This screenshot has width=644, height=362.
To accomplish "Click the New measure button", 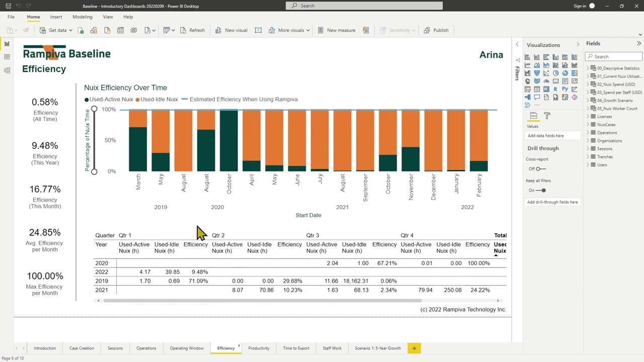I will (337, 30).
